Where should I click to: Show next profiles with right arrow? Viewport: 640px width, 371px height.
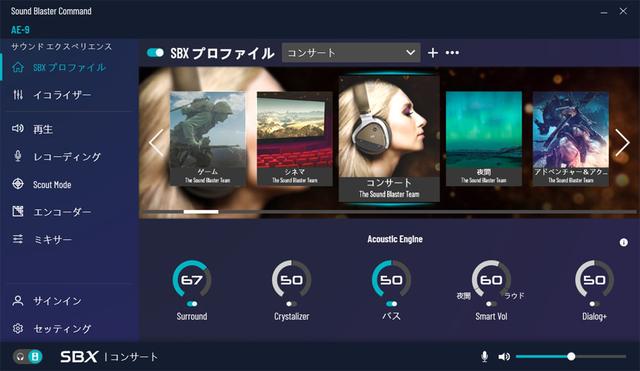(x=622, y=142)
